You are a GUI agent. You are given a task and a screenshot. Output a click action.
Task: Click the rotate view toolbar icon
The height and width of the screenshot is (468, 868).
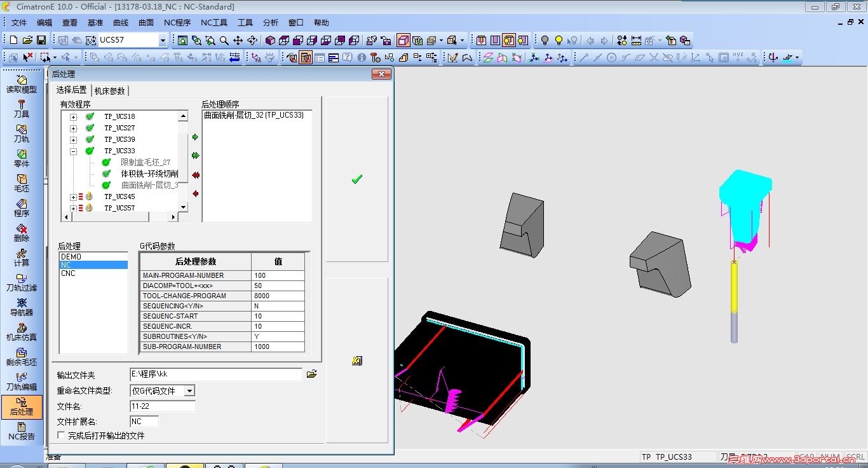[252, 40]
